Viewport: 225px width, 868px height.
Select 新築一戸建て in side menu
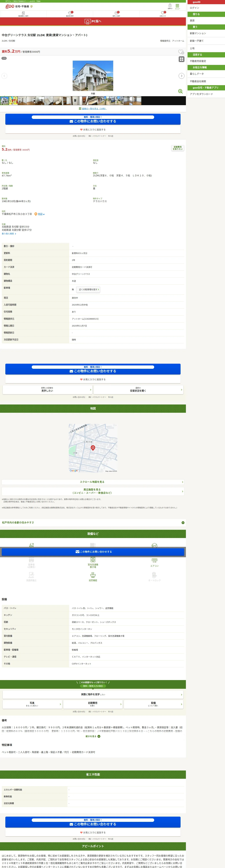tap(206, 41)
